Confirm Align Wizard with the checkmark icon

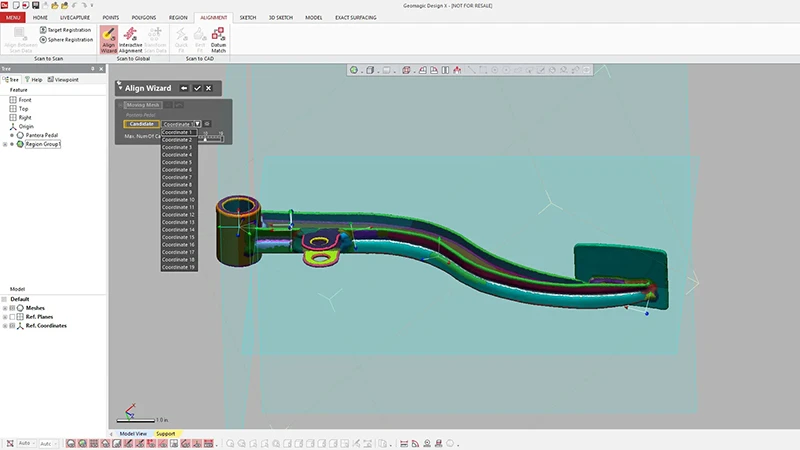click(197, 88)
